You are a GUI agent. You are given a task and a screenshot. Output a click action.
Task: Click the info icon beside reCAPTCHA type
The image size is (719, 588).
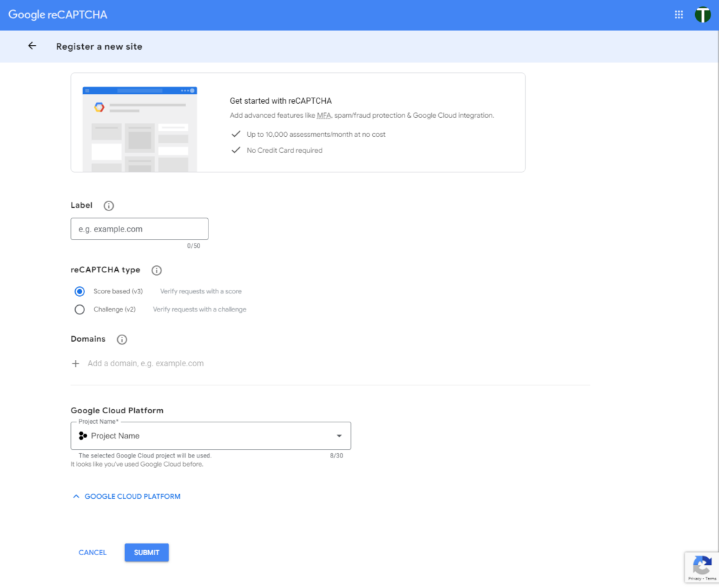(157, 270)
